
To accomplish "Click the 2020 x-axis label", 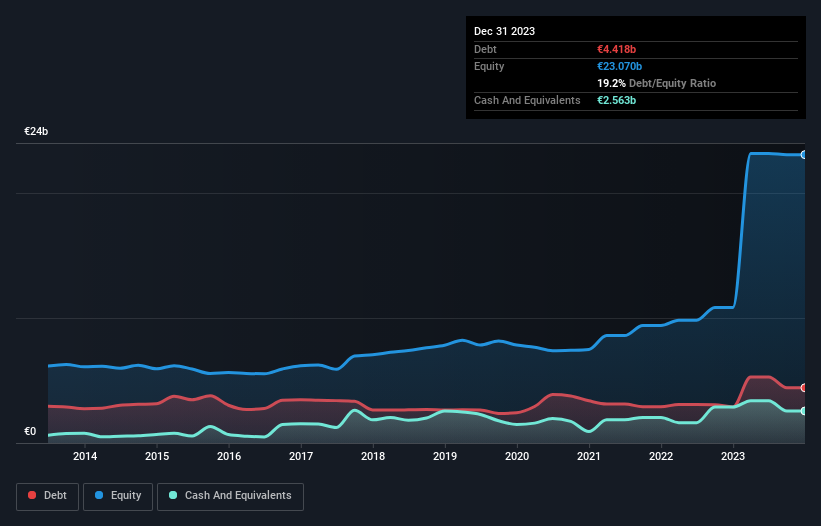I will tap(517, 456).
